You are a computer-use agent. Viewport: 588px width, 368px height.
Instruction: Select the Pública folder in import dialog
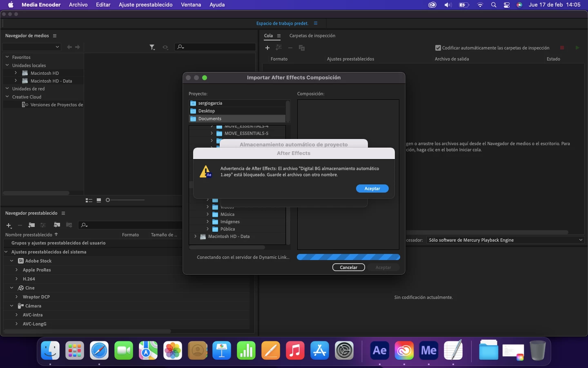point(227,229)
